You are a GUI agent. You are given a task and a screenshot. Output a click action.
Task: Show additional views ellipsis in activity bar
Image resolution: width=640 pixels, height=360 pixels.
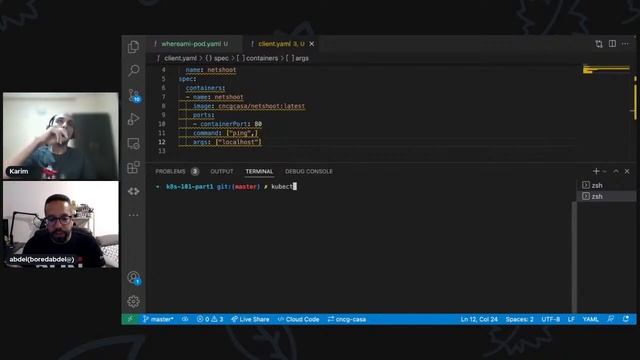(133, 215)
